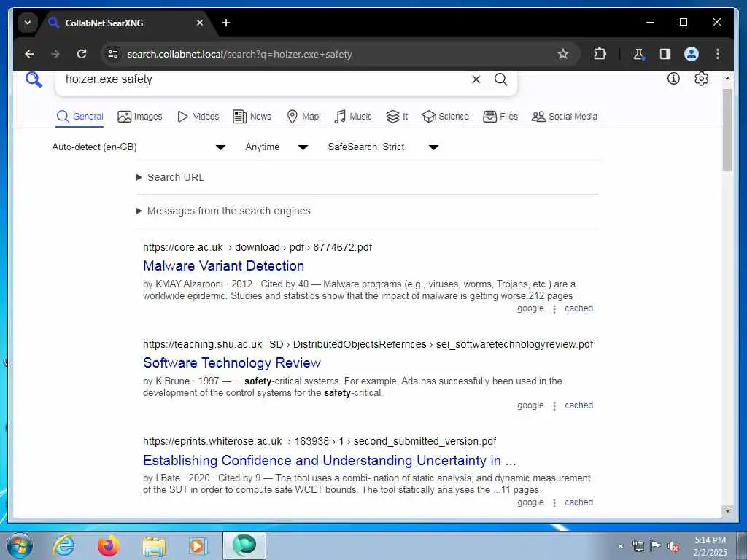Toggle the browser side panel icon
Screen dimensions: 747x560
pos(665,54)
